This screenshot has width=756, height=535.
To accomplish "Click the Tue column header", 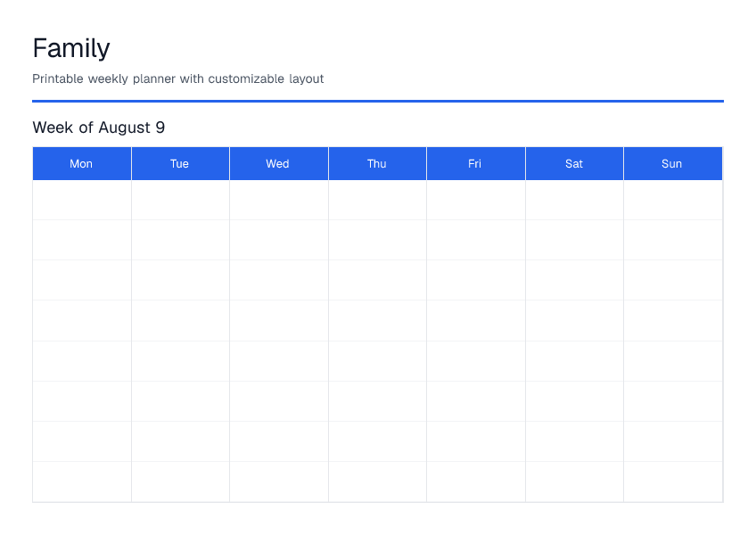I will pos(180,163).
